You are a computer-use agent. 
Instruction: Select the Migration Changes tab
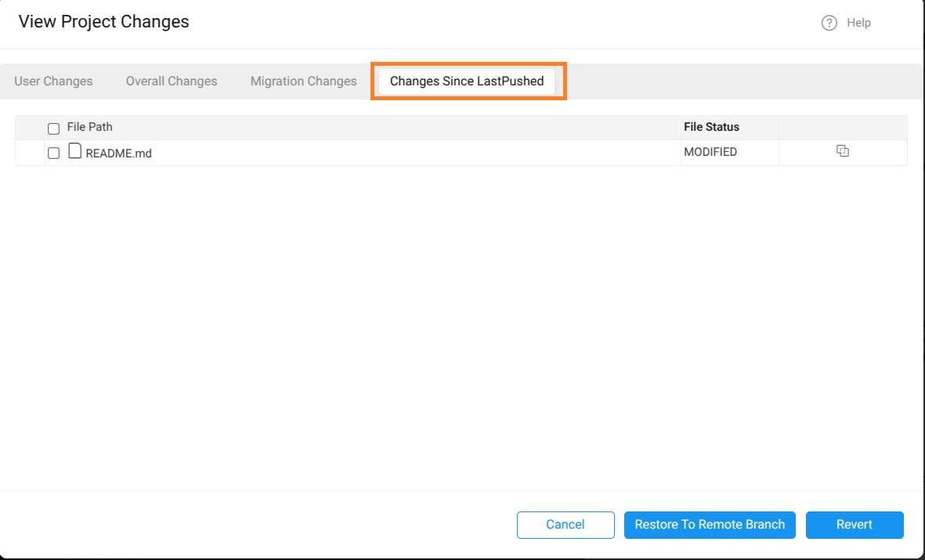click(303, 81)
